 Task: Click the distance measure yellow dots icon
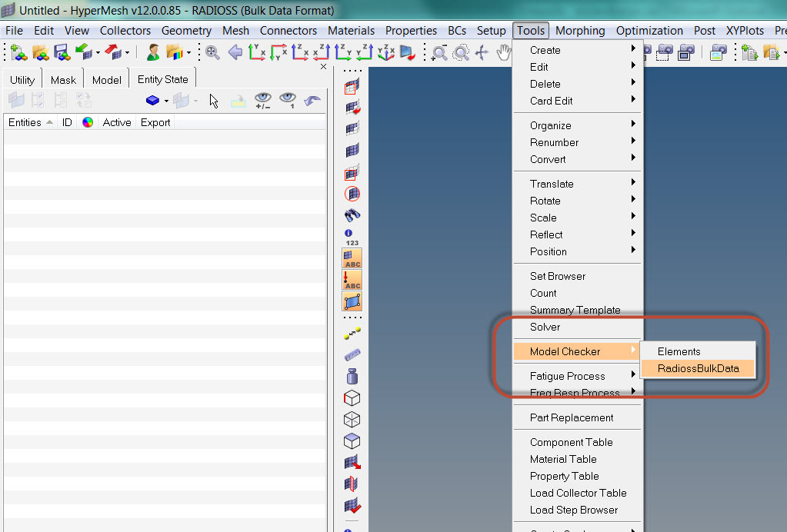(x=352, y=334)
